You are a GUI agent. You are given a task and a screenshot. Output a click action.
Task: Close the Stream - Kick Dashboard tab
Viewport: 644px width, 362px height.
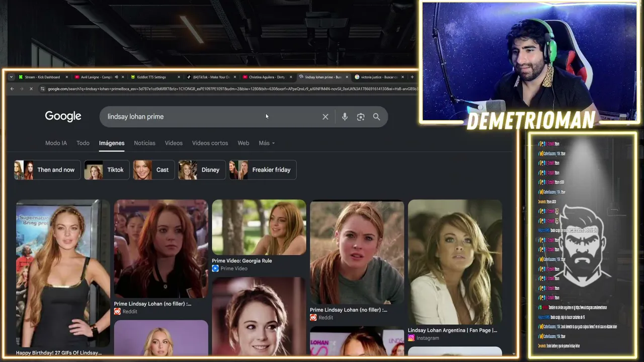tap(66, 77)
